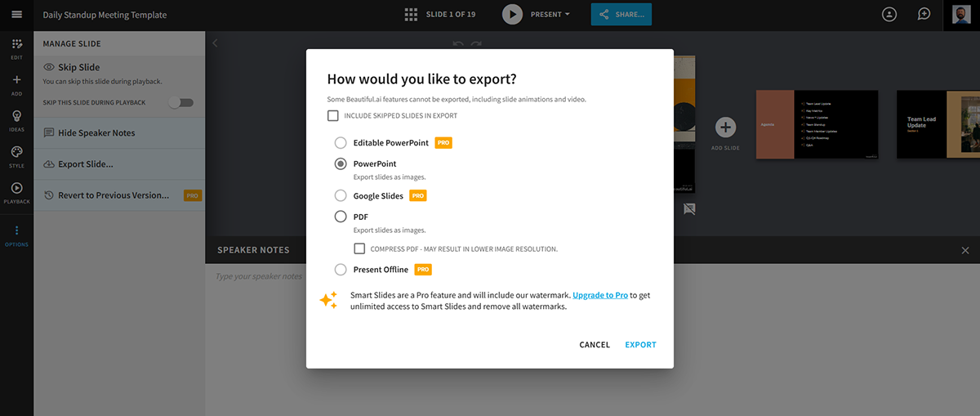Open the Add slide sidebar tool
Screen dimensions: 980x416
click(x=16, y=83)
